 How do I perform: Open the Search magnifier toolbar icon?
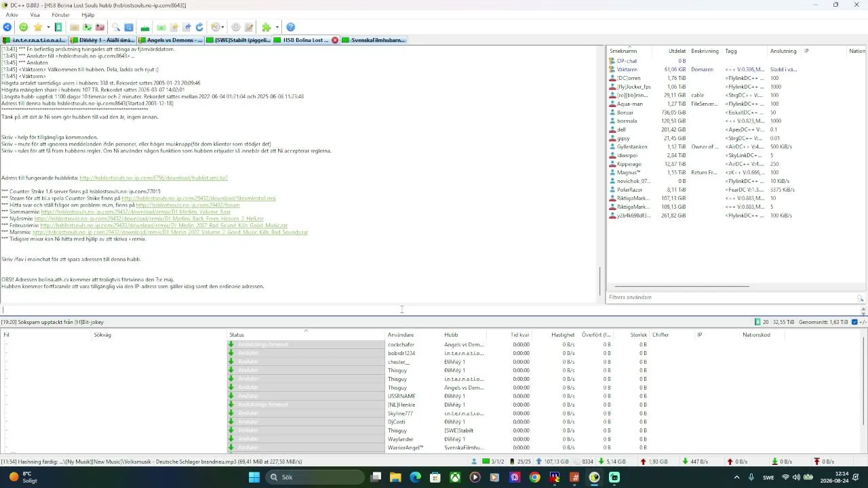point(116,27)
